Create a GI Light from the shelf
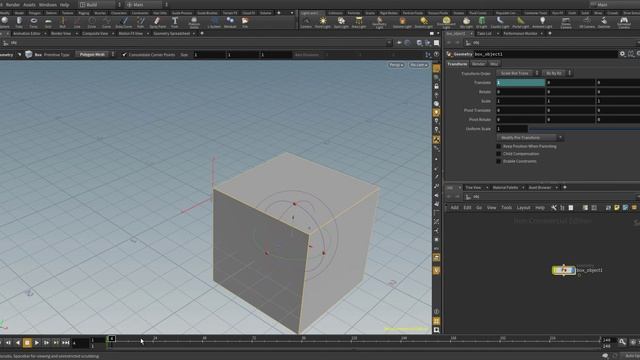 (x=482, y=22)
